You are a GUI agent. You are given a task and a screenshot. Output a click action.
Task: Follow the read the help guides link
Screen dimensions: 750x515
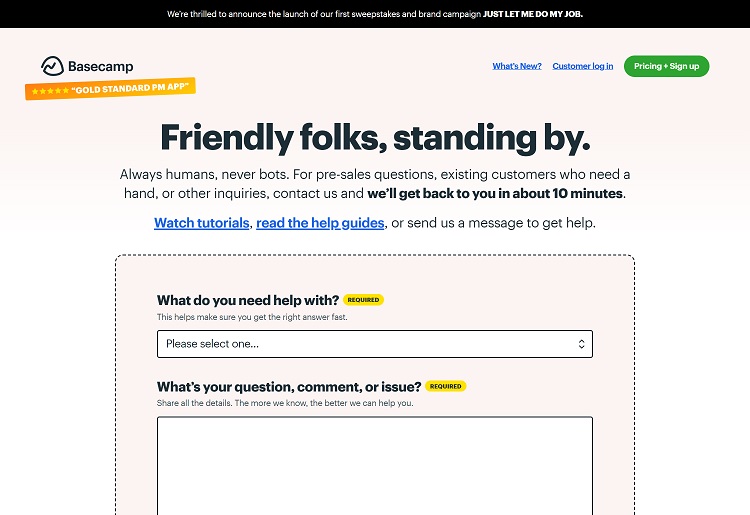point(320,222)
